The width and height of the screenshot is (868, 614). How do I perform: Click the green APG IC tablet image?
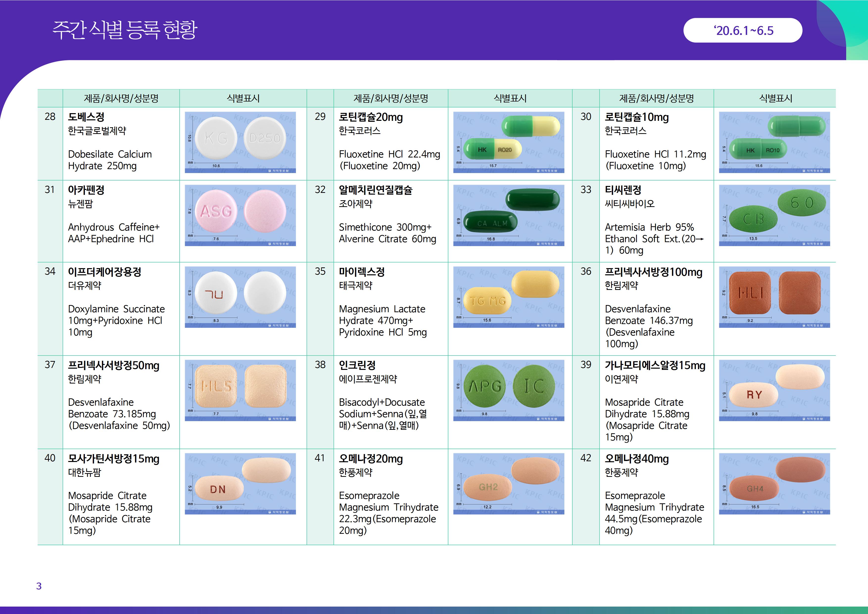point(508,390)
